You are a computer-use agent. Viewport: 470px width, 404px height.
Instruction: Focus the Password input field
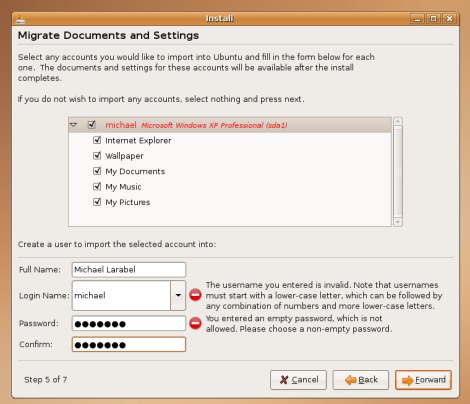(x=129, y=323)
